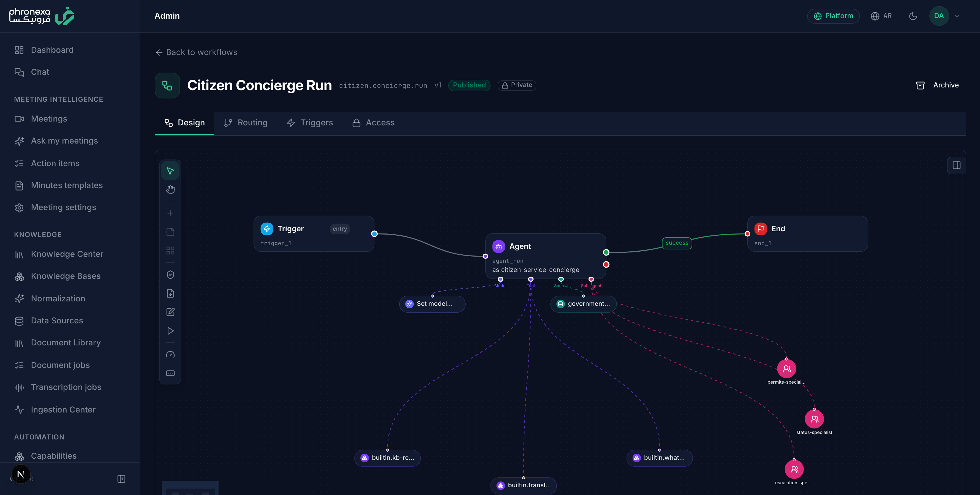980x495 pixels.
Task: Click the permits-specialist sub-agent node
Action: [x=786, y=369]
